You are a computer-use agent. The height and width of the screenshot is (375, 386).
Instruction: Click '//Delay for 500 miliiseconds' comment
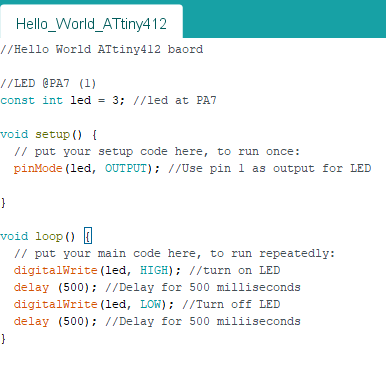coord(203,321)
